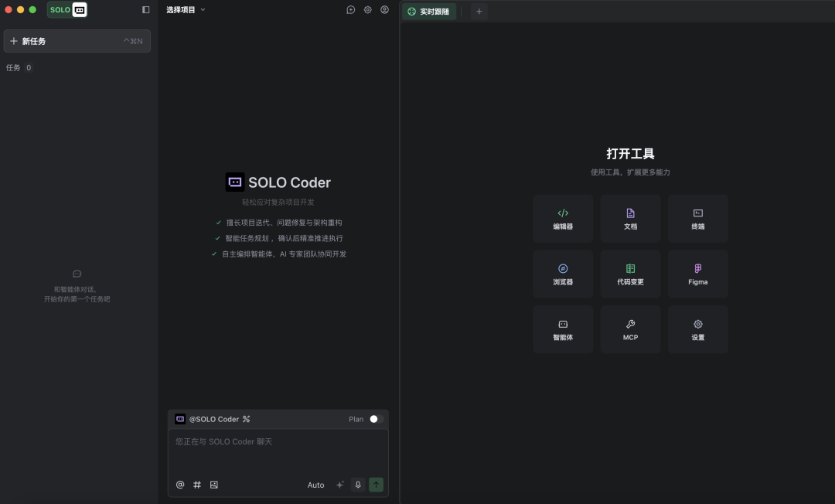Image resolution: width=835 pixels, height=504 pixels.
Task: Open the Figma tool
Action: coord(697,274)
